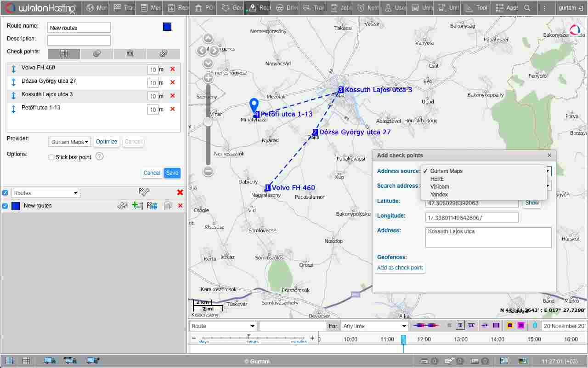Viewport: 588px width, 368px height.
Task: Expand the Routes filter dropdown in list panel
Action: pos(46,193)
